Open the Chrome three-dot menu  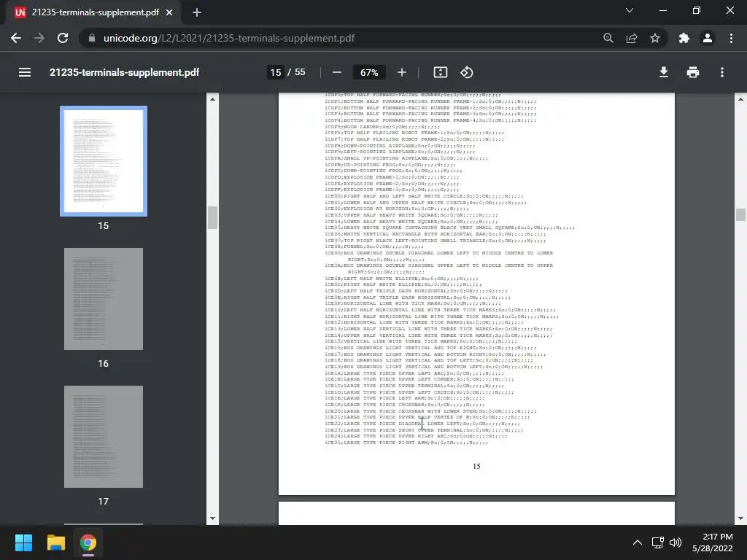pos(731,38)
